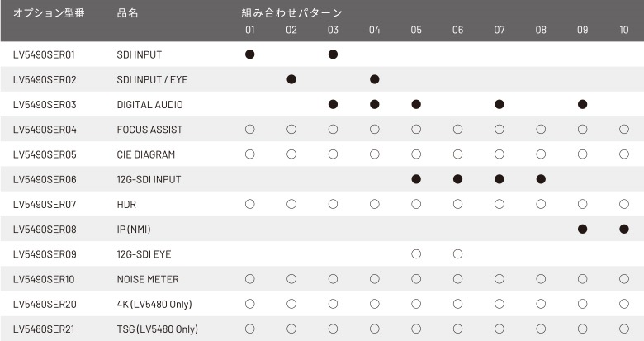The width and height of the screenshot is (644, 341).
Task: Select DIGITAL AUDIO filled dot in pattern 05
Action: 416,104
